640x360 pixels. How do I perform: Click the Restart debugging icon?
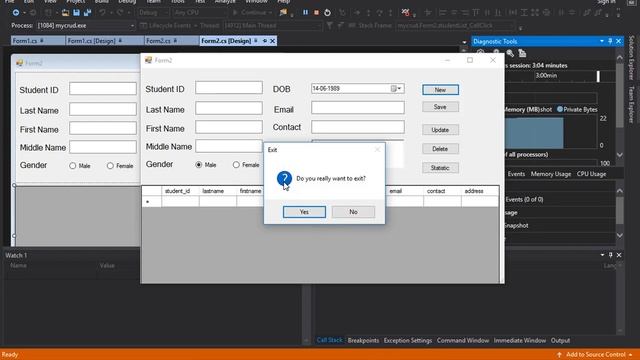(327, 13)
